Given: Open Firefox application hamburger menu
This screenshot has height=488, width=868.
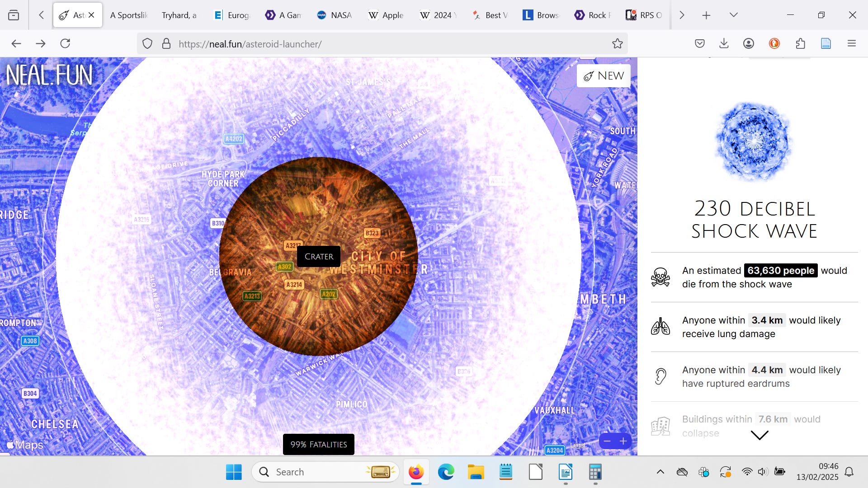Looking at the screenshot, I should coord(852,43).
